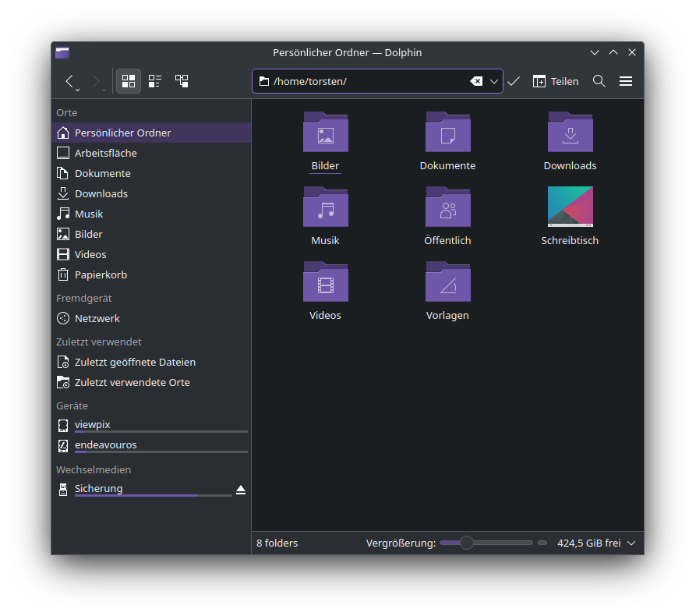Select the Vorlagen folder icon

(x=448, y=281)
